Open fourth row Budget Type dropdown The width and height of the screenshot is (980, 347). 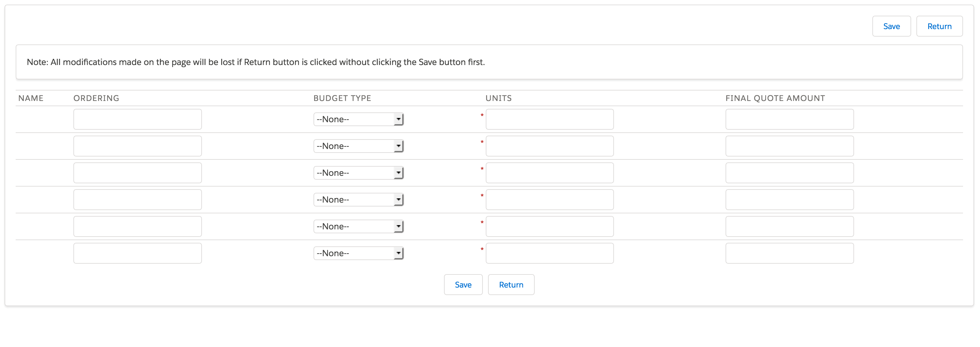[358, 200]
